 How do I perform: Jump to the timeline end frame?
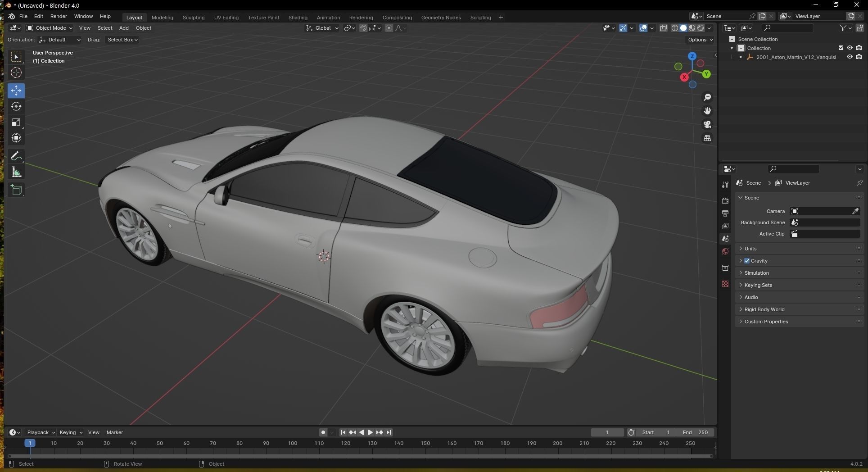[389, 432]
